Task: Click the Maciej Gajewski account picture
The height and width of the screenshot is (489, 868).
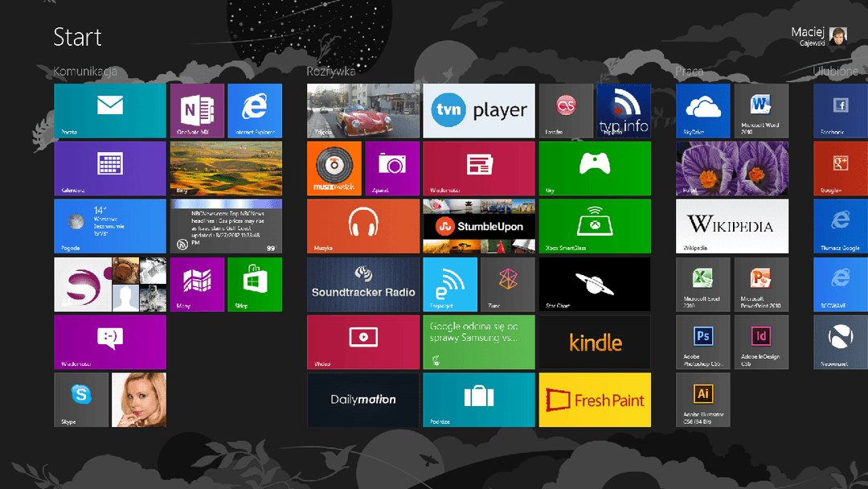Action: (x=837, y=38)
